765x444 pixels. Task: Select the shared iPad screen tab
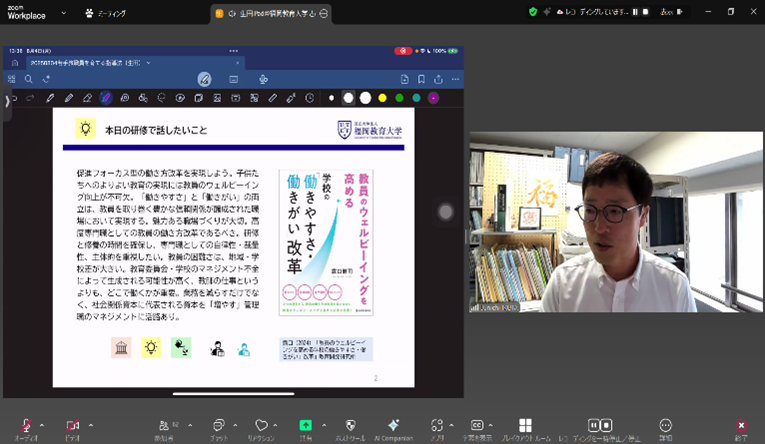[271, 14]
